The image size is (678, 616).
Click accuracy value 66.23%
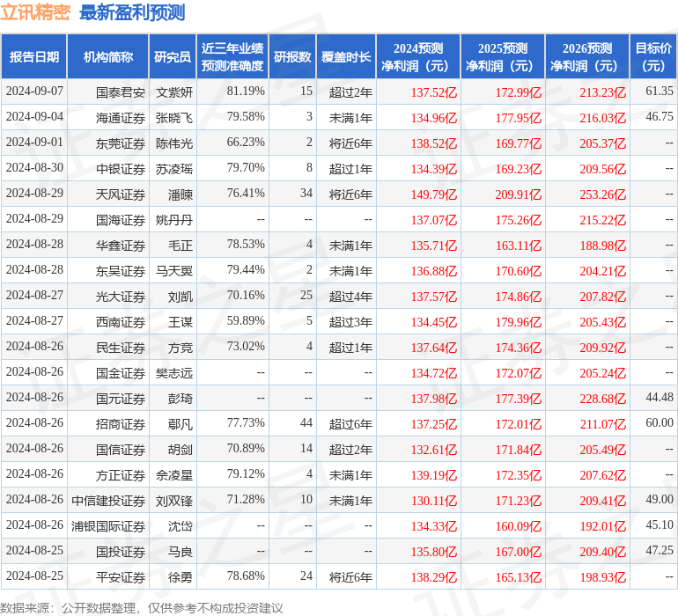[246, 143]
